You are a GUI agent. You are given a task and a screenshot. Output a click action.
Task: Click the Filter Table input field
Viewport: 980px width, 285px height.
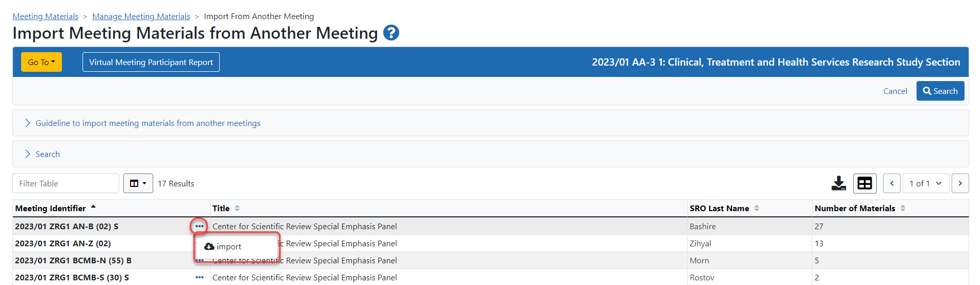[x=66, y=183]
